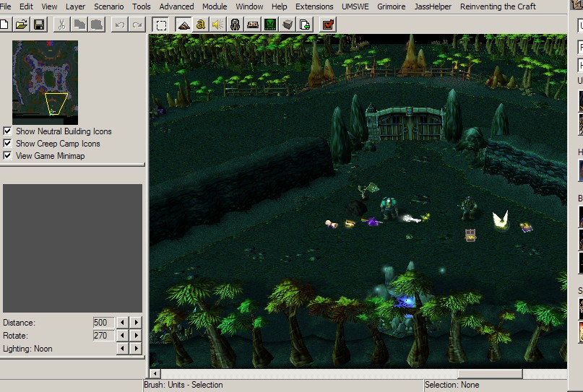Open the File menu
The width and height of the screenshot is (583, 392).
(x=5, y=6)
